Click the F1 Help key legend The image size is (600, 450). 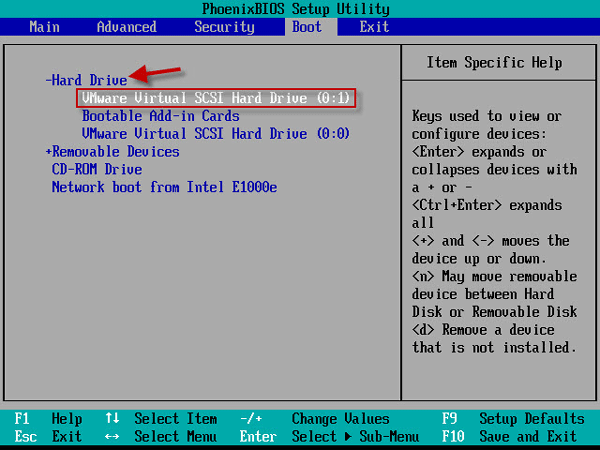48,419
